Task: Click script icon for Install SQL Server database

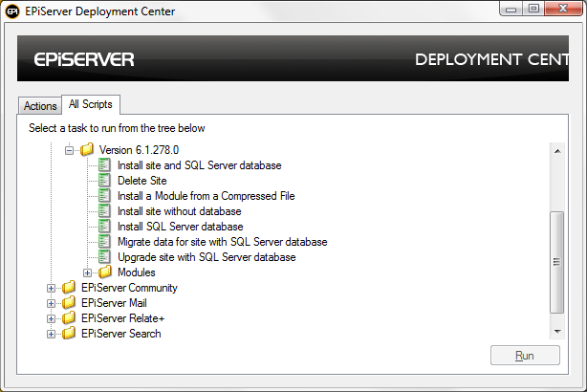Action: click(x=105, y=227)
